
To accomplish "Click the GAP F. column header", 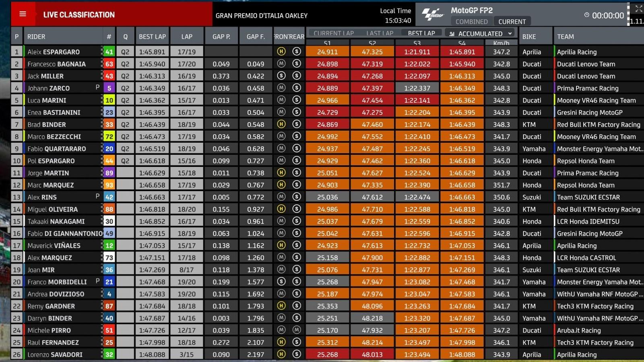I will pos(256,37).
